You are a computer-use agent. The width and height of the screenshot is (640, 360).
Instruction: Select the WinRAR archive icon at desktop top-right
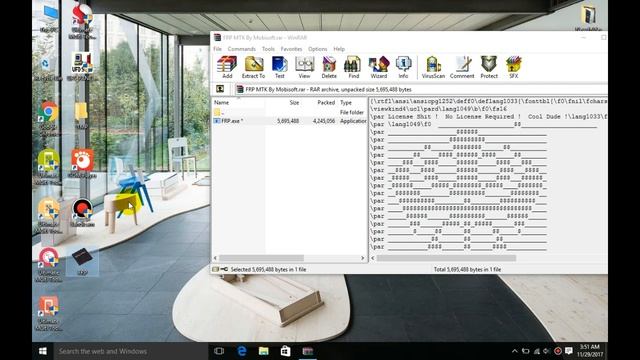[588, 19]
